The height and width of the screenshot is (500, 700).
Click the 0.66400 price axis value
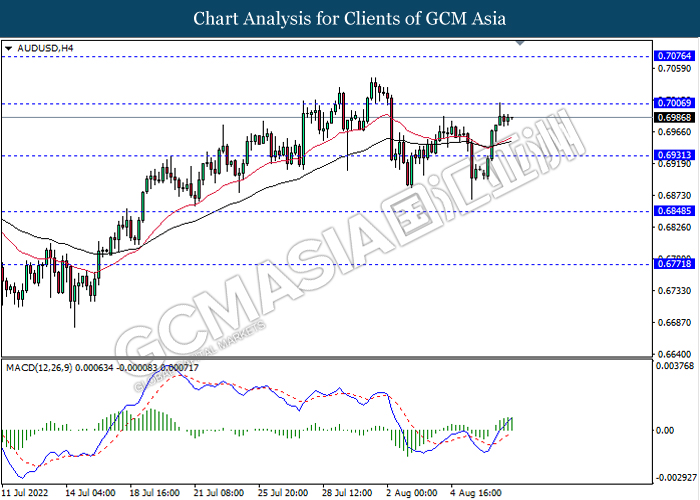pos(675,354)
